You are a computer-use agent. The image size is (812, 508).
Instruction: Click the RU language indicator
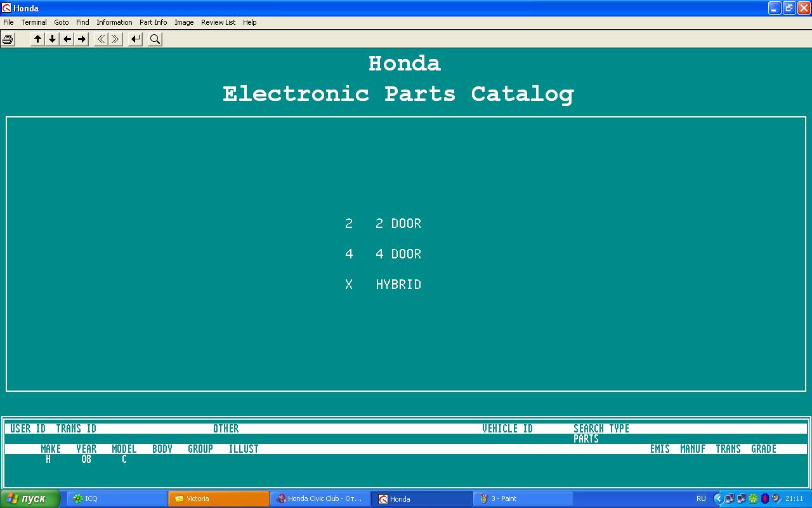[701, 498]
